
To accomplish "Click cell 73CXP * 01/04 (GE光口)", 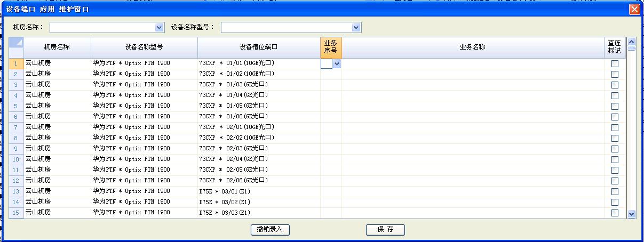I will point(259,95).
